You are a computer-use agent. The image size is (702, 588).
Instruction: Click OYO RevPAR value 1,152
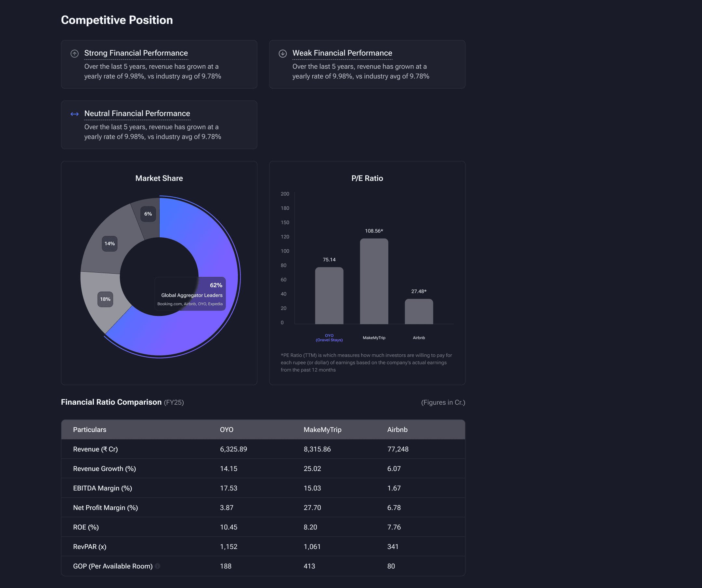pos(229,546)
